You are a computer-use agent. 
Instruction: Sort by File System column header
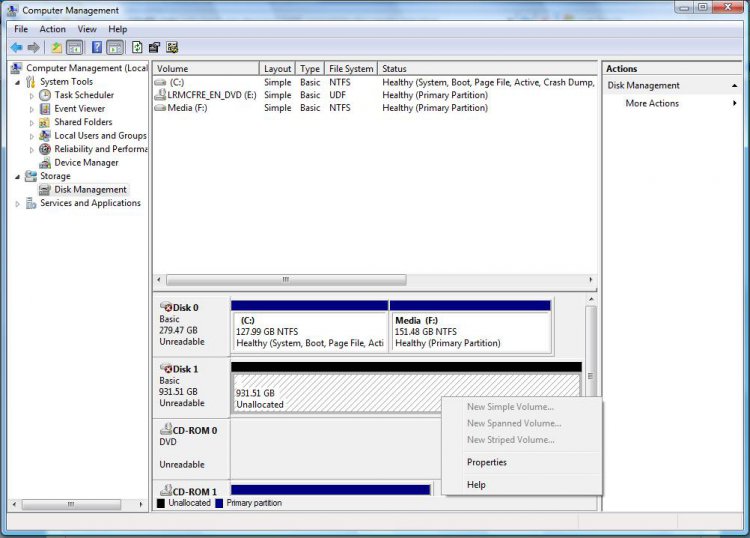click(351, 69)
